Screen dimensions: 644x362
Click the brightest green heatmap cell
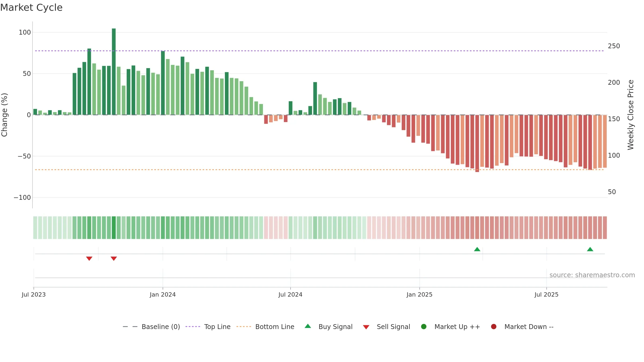point(114,228)
